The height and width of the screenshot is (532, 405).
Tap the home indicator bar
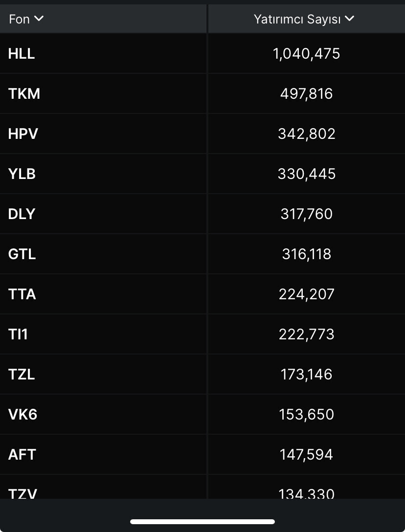pos(202,522)
